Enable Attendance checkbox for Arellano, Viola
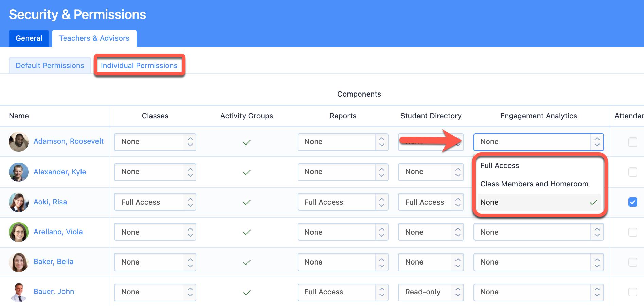This screenshot has width=644, height=306. tap(632, 232)
